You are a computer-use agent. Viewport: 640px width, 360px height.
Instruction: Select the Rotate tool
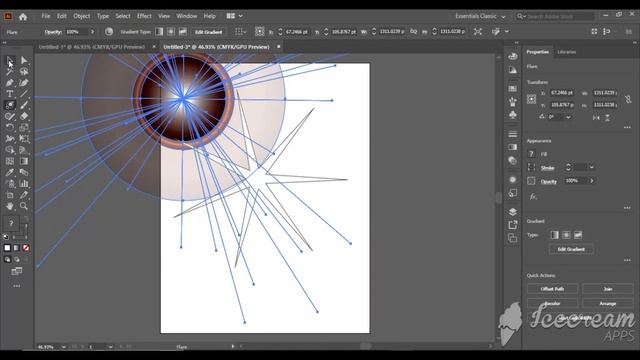click(x=9, y=128)
